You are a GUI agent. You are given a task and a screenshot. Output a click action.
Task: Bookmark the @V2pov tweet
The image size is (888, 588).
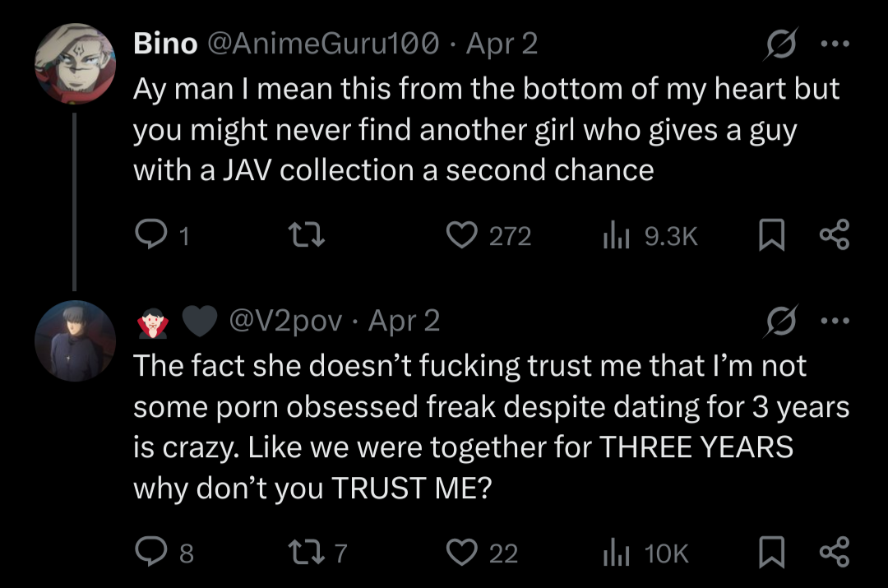click(x=769, y=552)
